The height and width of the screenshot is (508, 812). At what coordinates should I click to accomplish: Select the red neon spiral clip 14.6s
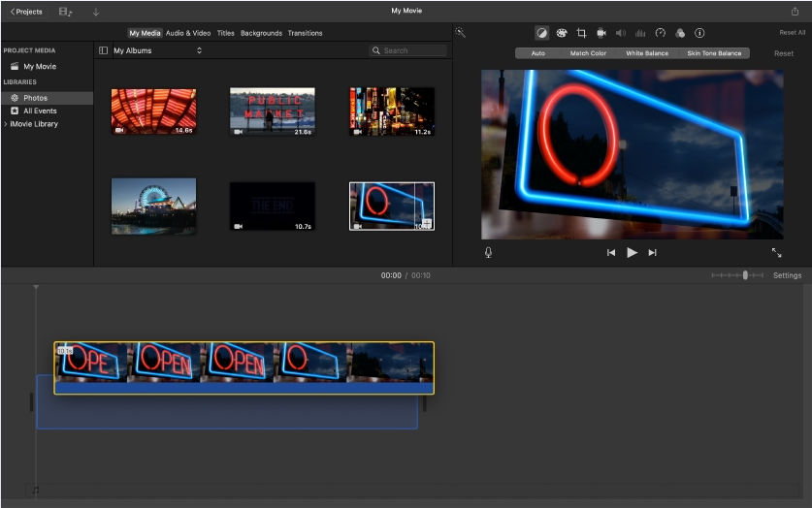(x=154, y=111)
